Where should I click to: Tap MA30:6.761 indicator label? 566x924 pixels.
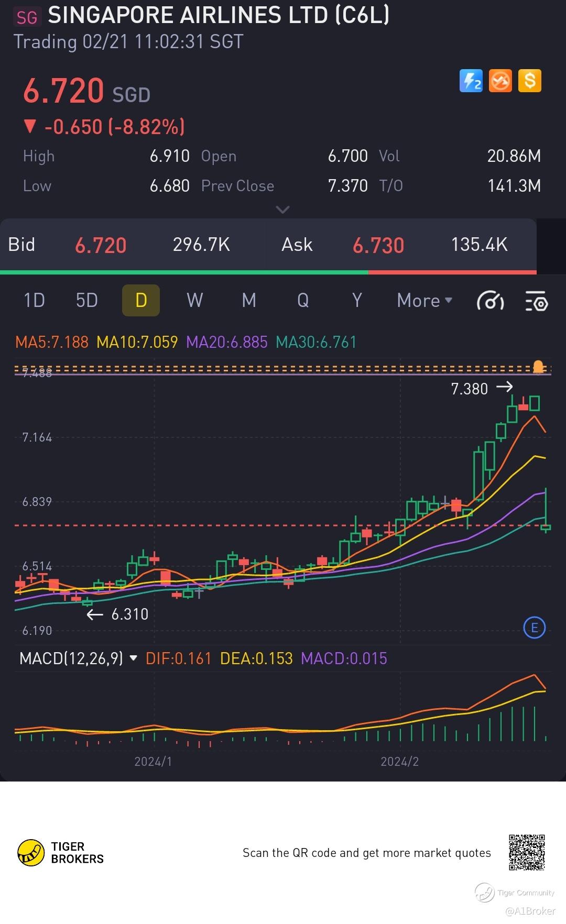click(316, 343)
